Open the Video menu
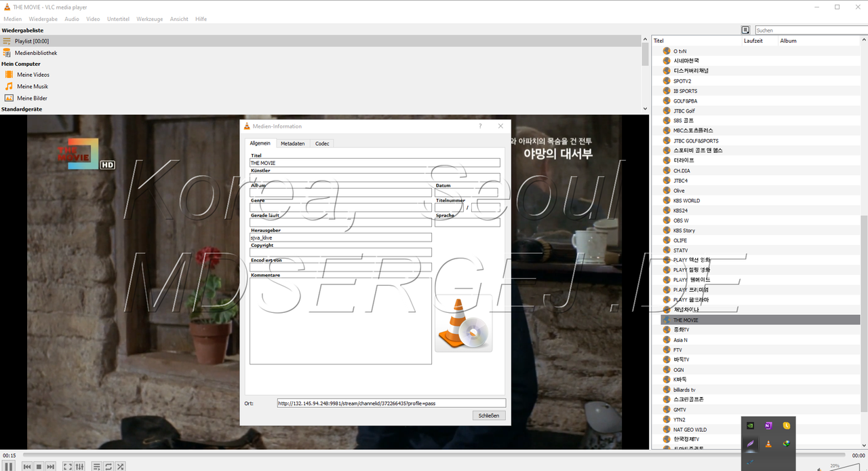Viewport: 868px width, 471px height. tap(93, 19)
